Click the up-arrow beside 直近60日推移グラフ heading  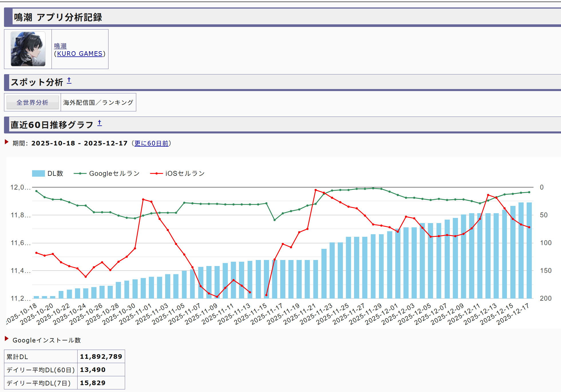100,123
